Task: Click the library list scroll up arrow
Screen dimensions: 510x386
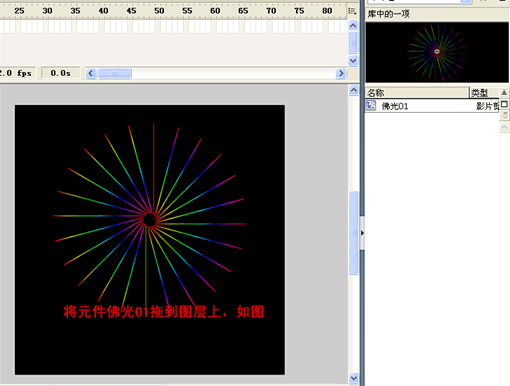Action: click(x=504, y=127)
